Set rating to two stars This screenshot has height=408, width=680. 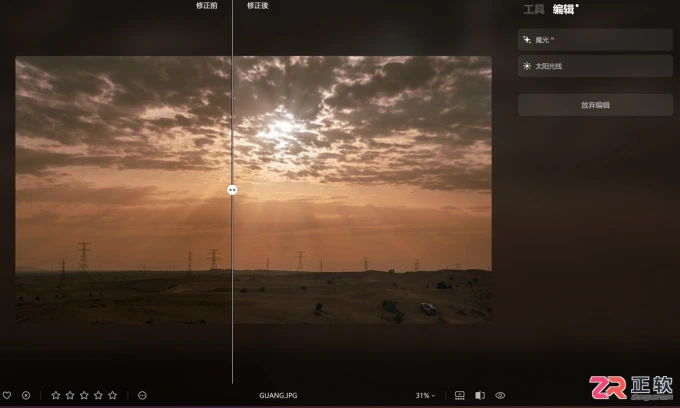point(70,395)
